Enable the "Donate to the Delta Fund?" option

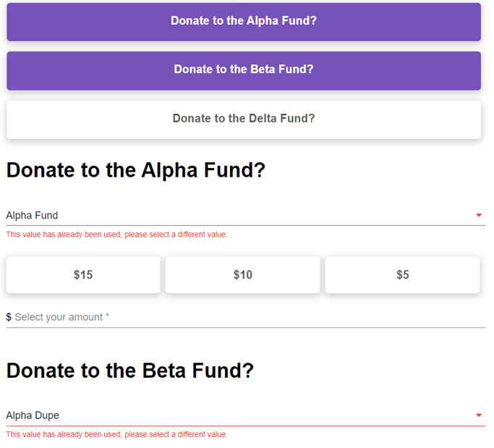(x=244, y=119)
